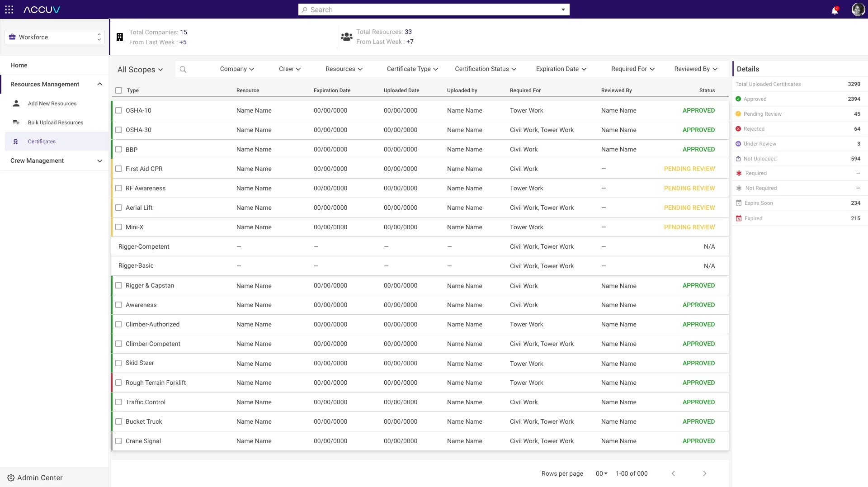The width and height of the screenshot is (868, 487).
Task: Click the green Approved status icon in Details
Action: (738, 99)
